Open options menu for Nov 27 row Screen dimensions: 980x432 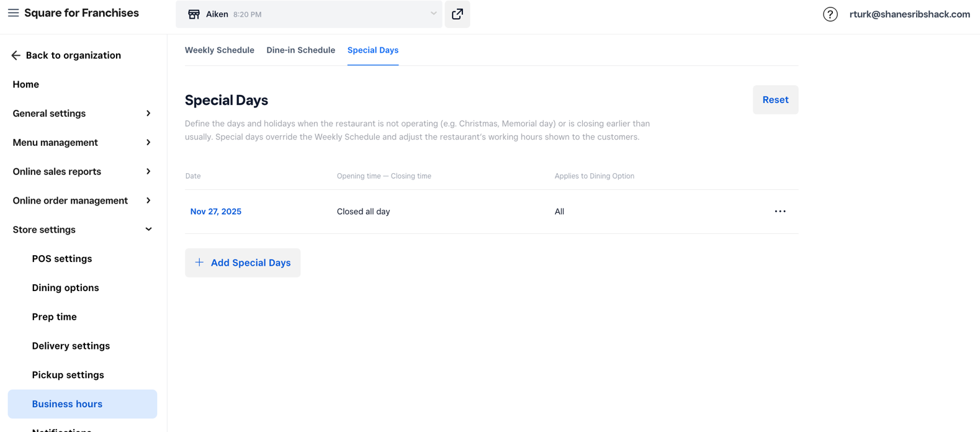point(780,212)
